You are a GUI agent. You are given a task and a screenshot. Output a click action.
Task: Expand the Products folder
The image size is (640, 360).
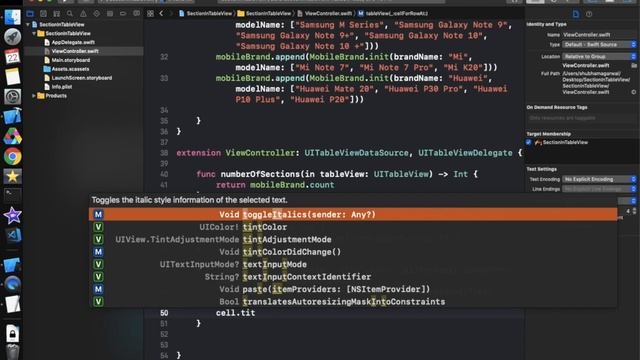(x=34, y=96)
